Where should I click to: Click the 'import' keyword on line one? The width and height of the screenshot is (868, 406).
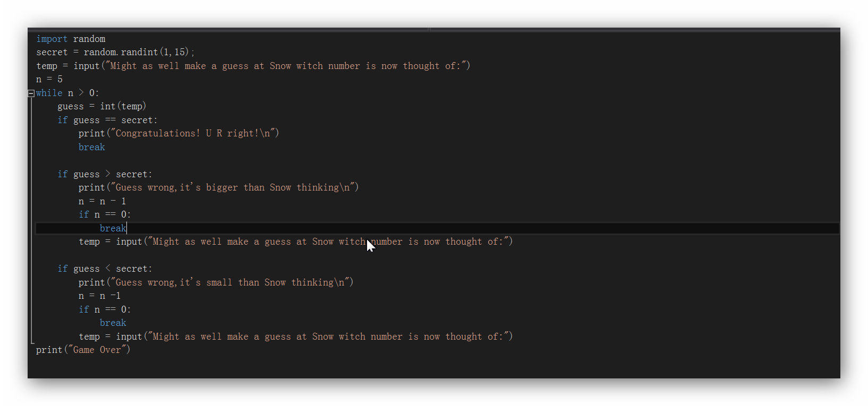pos(52,39)
